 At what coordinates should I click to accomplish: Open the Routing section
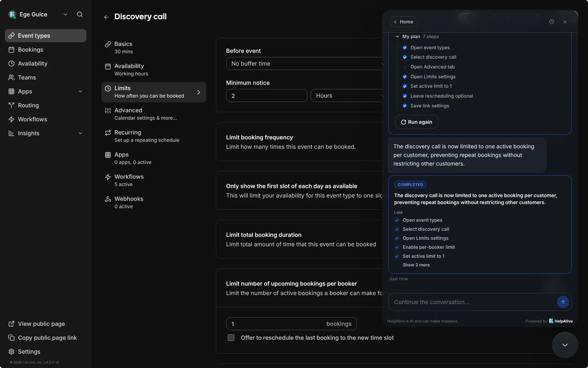[x=46, y=105]
